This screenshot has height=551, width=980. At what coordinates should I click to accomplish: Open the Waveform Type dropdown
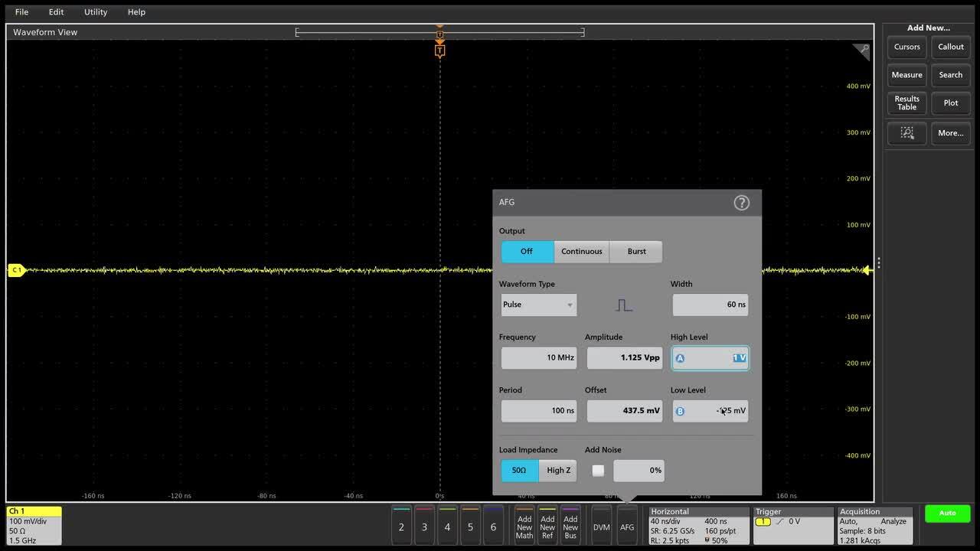(x=538, y=305)
